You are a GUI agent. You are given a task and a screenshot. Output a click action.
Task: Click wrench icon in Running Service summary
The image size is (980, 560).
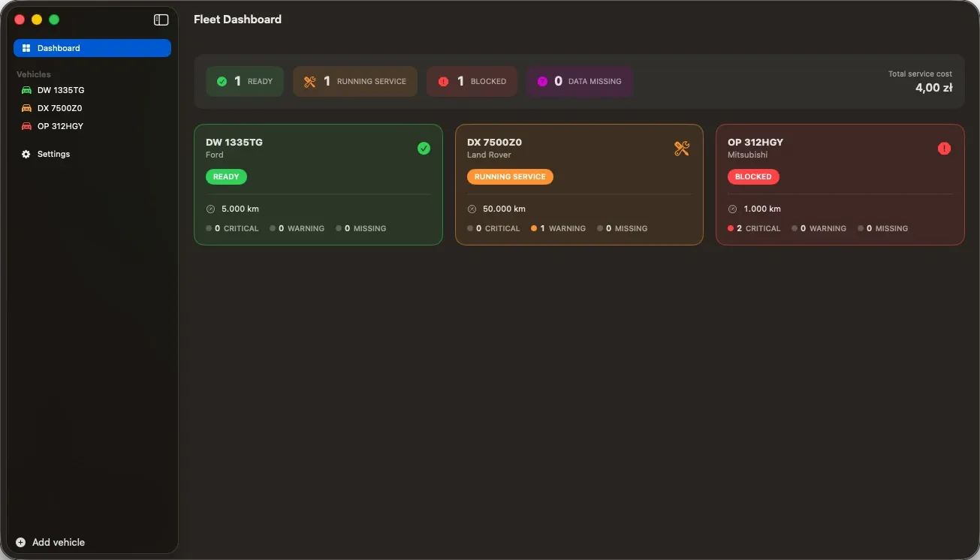[x=309, y=81]
